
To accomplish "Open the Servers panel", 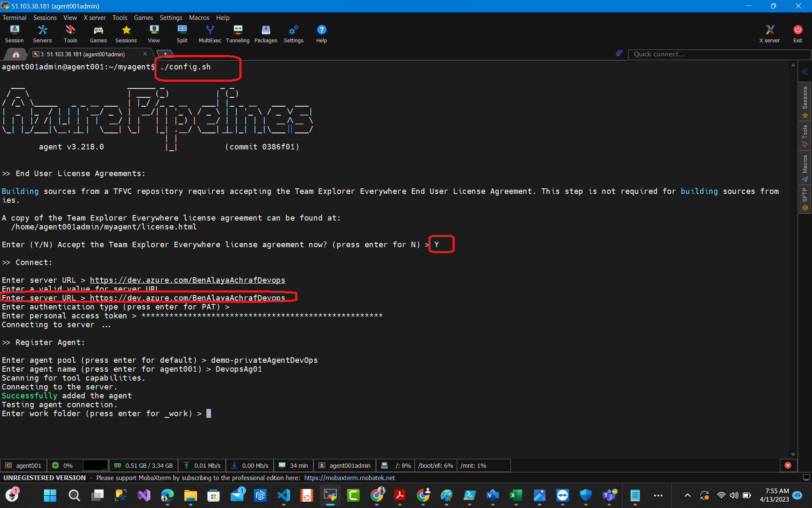I will click(x=42, y=33).
